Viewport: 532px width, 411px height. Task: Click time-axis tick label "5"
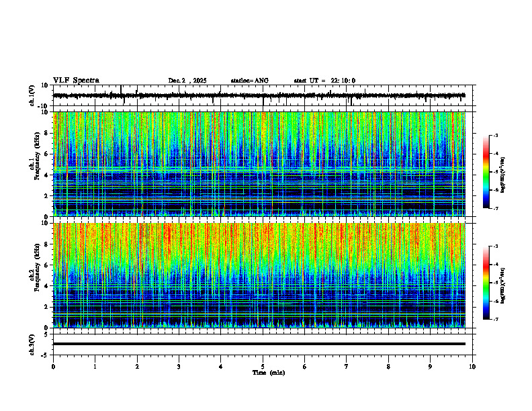pos(263,367)
